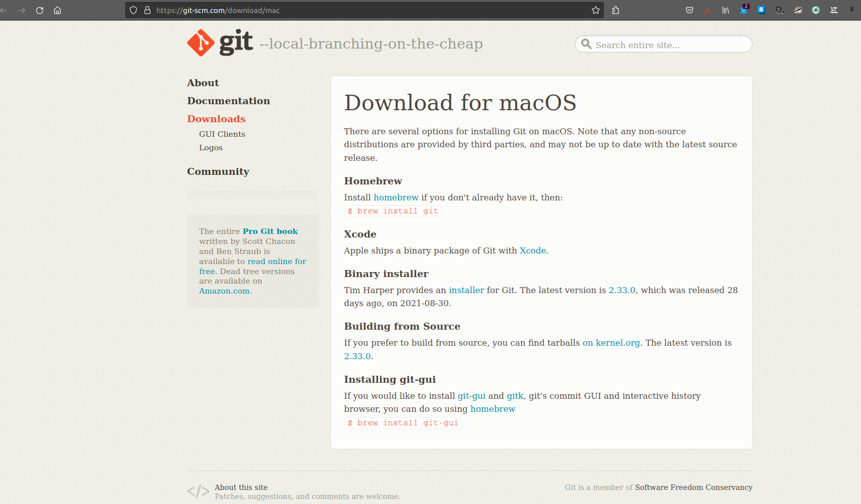Focus the Search entire site field
This screenshot has width=861, height=504.
pos(663,44)
